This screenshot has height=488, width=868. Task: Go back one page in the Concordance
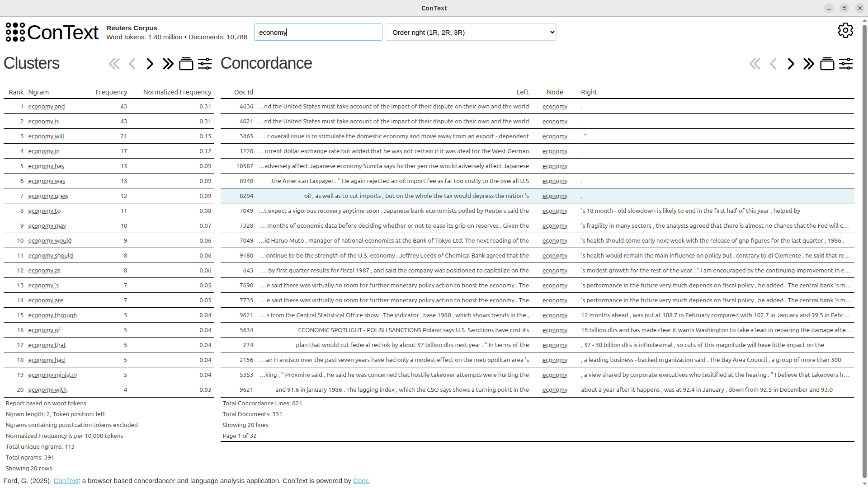coord(773,64)
